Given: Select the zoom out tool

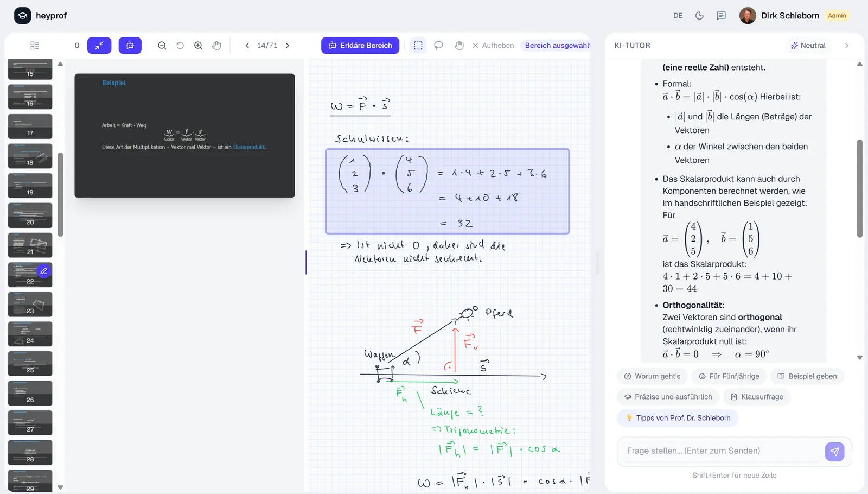Looking at the screenshot, I should tap(162, 45).
